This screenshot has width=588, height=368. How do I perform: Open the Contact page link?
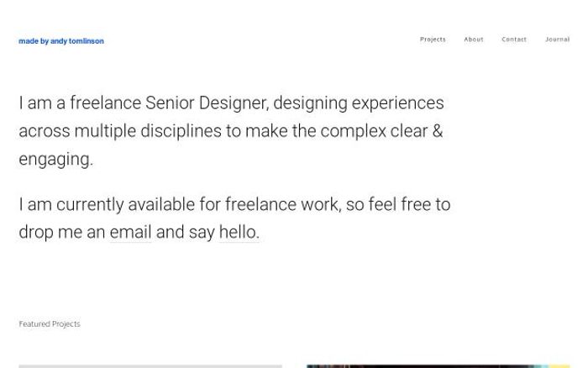(514, 39)
